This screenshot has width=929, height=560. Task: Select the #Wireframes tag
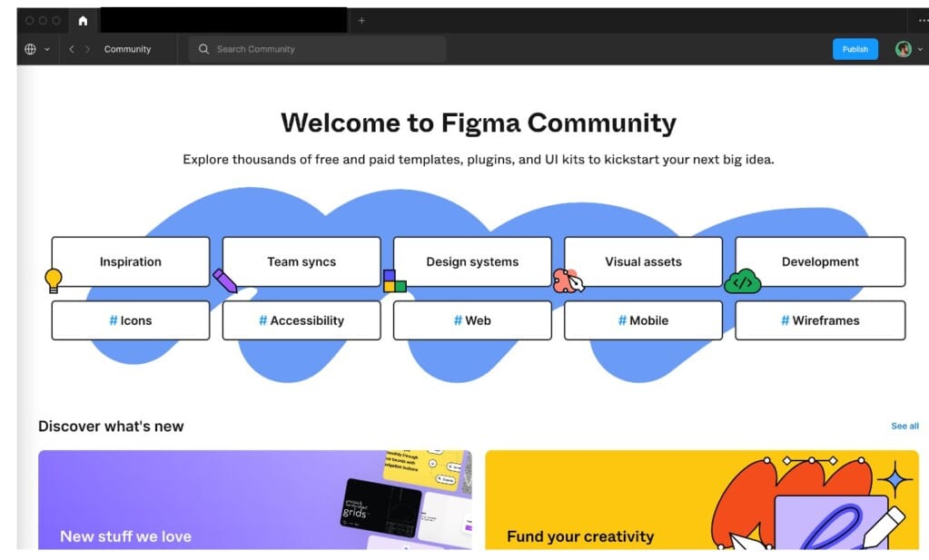click(x=819, y=320)
